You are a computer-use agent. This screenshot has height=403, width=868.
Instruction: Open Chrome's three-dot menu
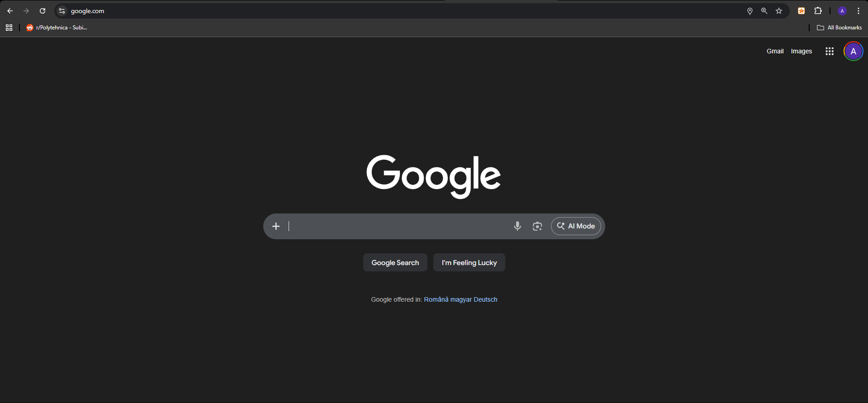point(858,11)
